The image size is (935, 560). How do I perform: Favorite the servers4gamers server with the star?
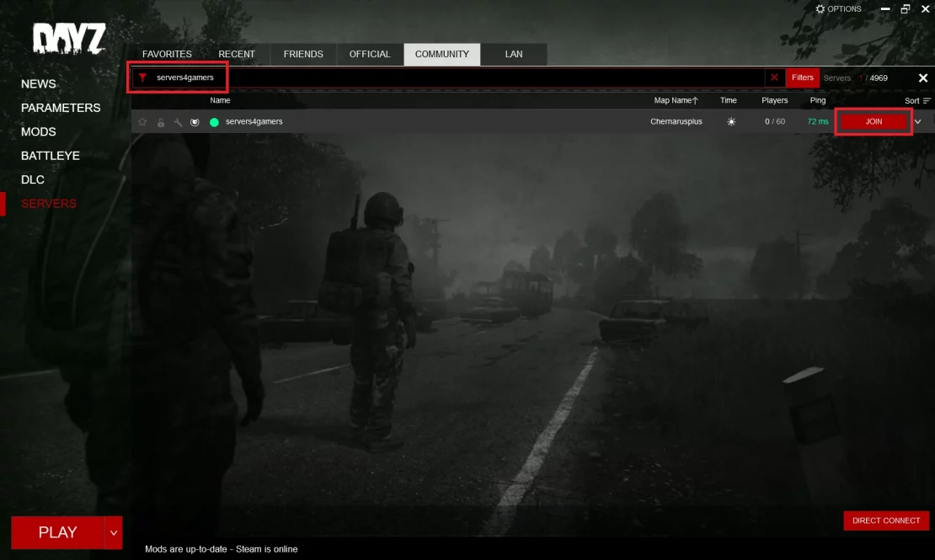click(x=142, y=121)
